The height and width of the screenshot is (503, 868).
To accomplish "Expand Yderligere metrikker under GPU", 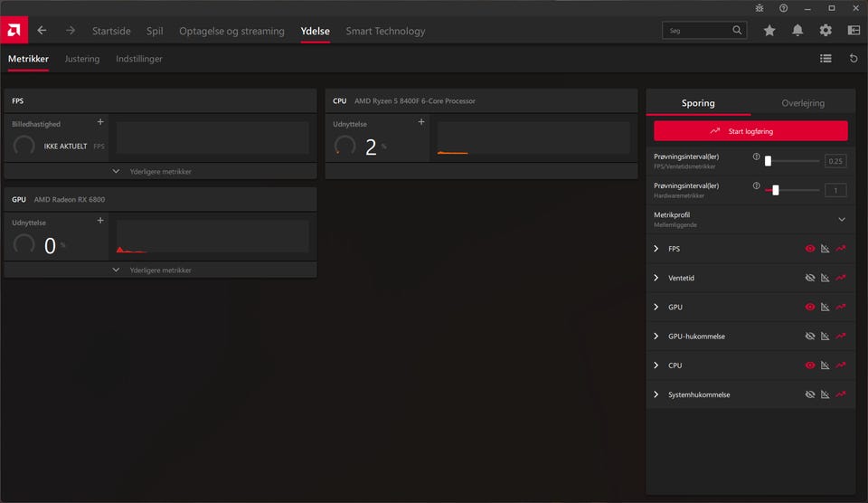I will tap(160, 270).
